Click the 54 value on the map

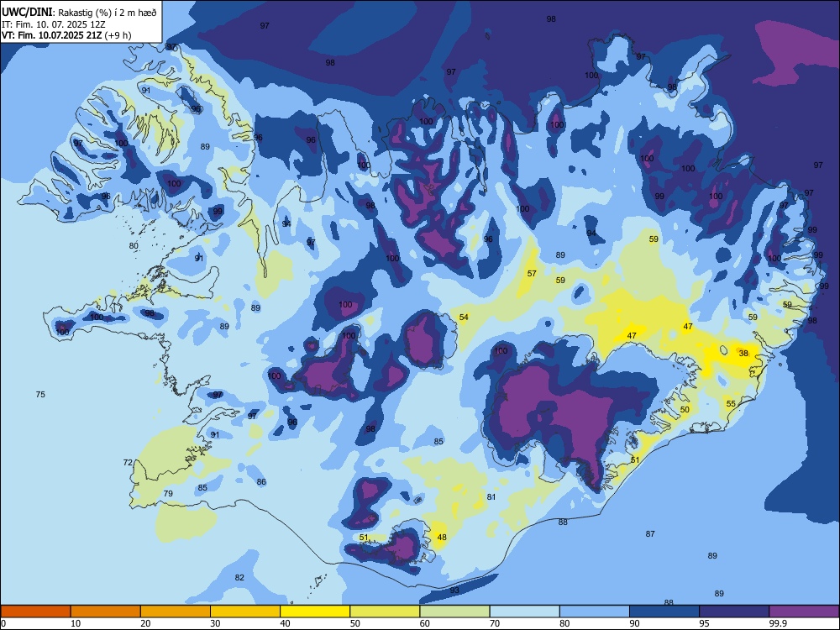[464, 318]
